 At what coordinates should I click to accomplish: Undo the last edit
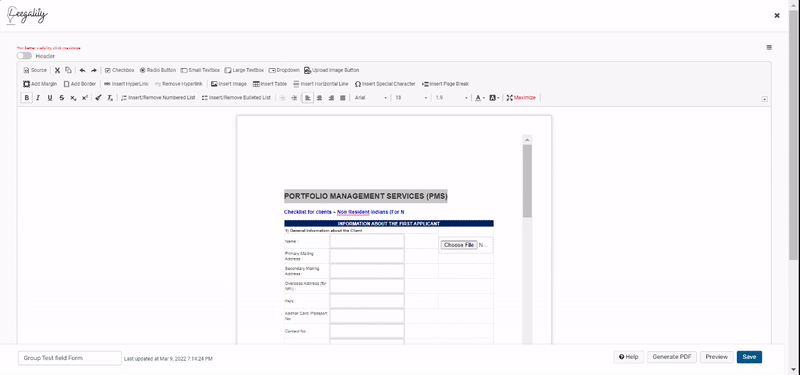point(82,70)
